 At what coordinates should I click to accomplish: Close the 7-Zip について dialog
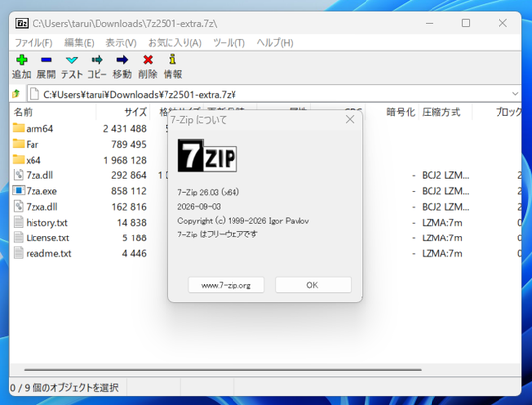[x=350, y=120]
